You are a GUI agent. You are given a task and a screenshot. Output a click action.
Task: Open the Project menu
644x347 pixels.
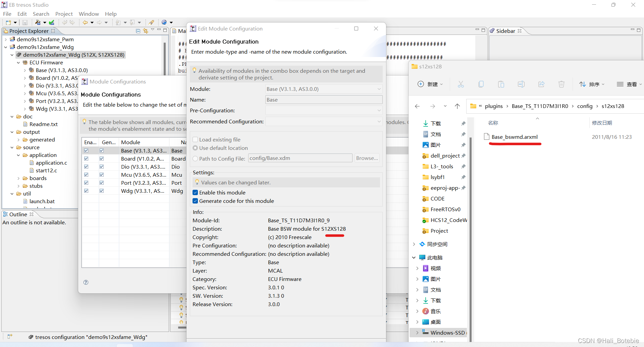(x=64, y=14)
